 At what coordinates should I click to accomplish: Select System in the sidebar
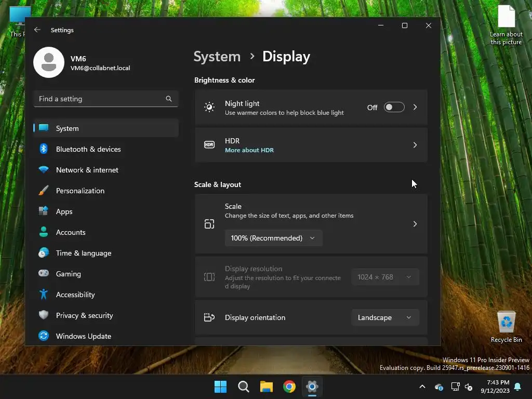pos(106,128)
